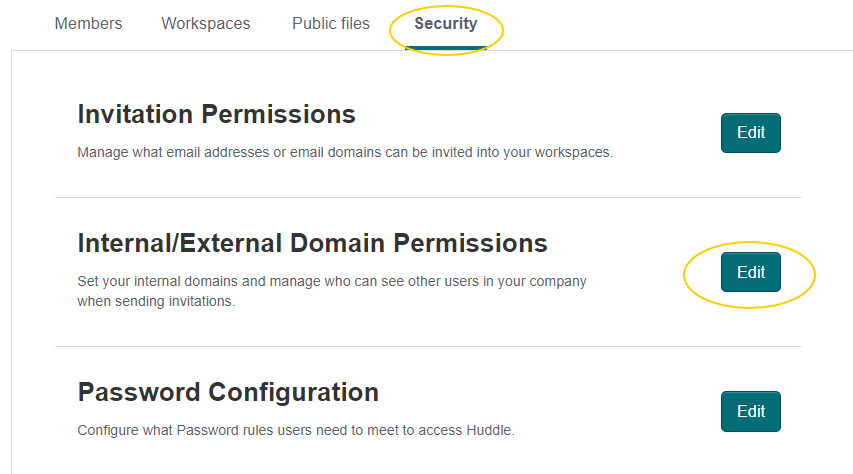Image resolution: width=853 pixels, height=474 pixels.
Task: Click Edit for Internal/External Domain Permissions
Action: [750, 272]
